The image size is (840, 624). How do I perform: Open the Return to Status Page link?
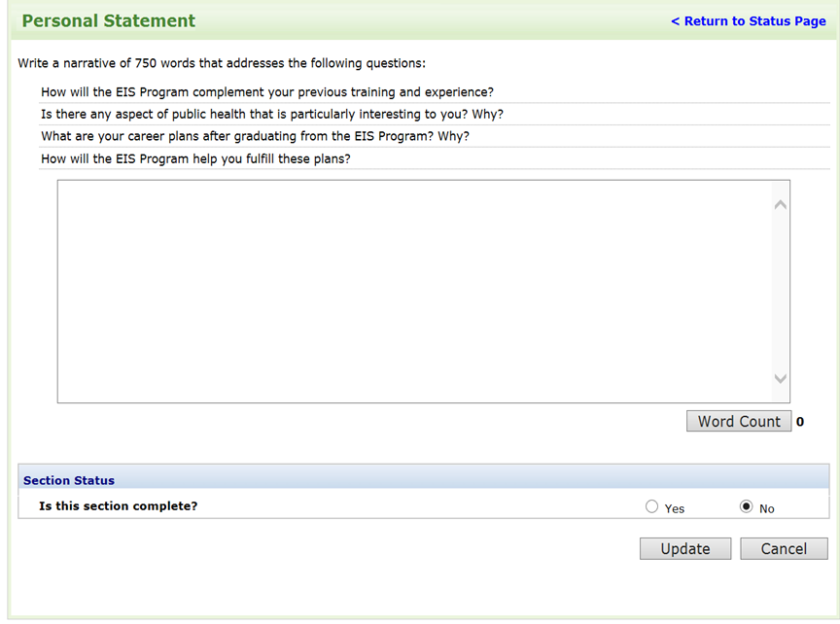coord(748,21)
